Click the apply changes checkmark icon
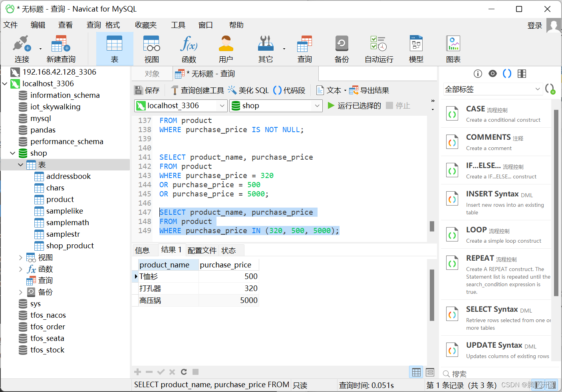 tap(161, 372)
